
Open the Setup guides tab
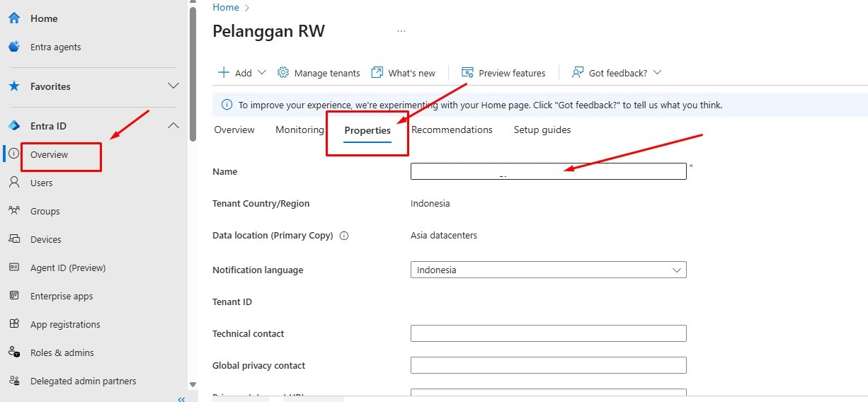click(x=542, y=130)
